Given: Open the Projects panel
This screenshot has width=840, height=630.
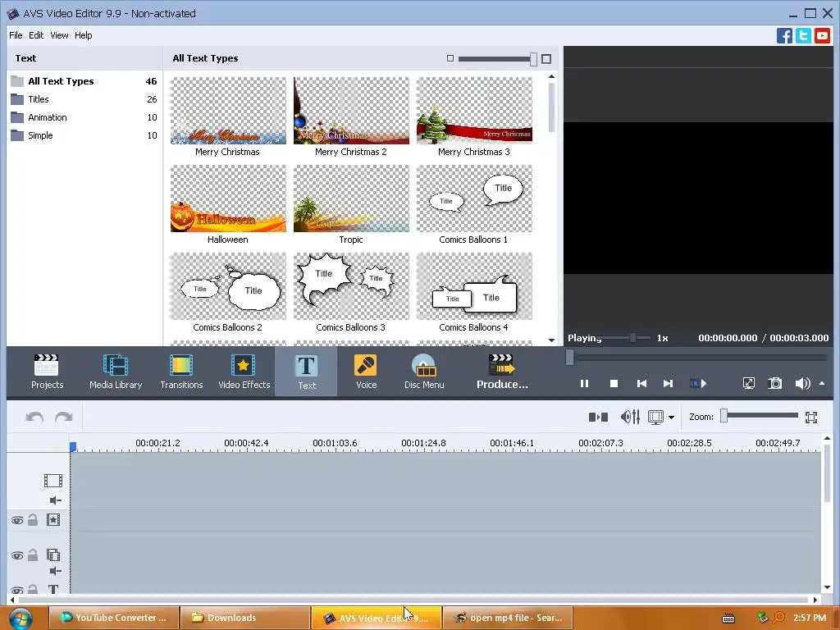Looking at the screenshot, I should click(x=47, y=372).
